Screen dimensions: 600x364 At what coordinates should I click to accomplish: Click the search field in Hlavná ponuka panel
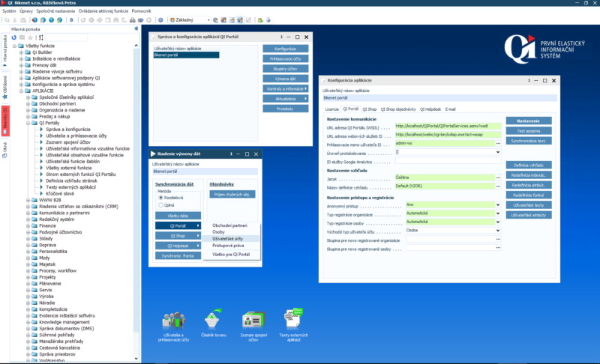pos(67,37)
